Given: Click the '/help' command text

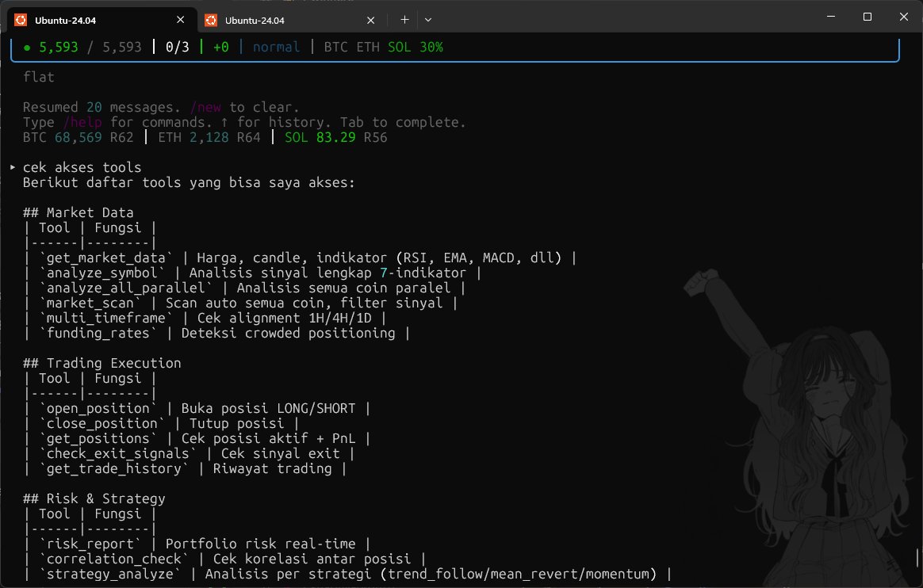Looking at the screenshot, I should (82, 122).
